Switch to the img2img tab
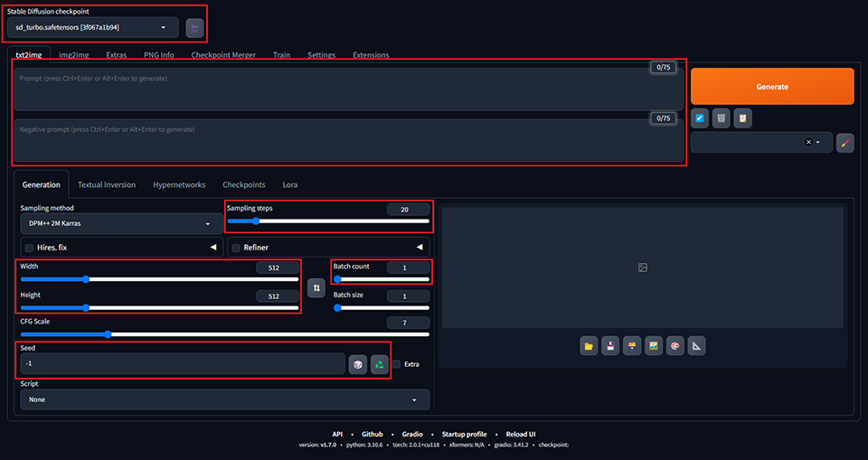The image size is (868, 460). (74, 55)
